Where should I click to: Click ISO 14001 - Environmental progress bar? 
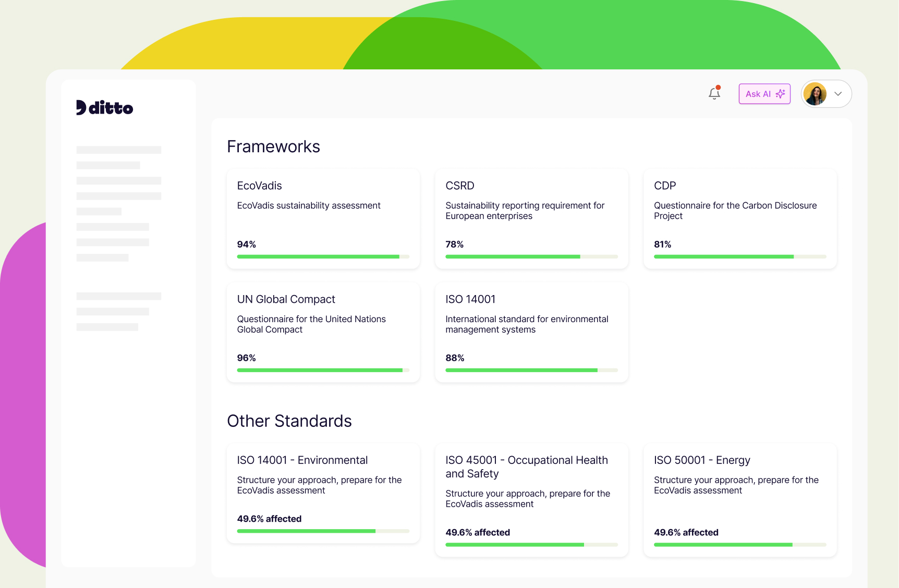tap(323, 531)
